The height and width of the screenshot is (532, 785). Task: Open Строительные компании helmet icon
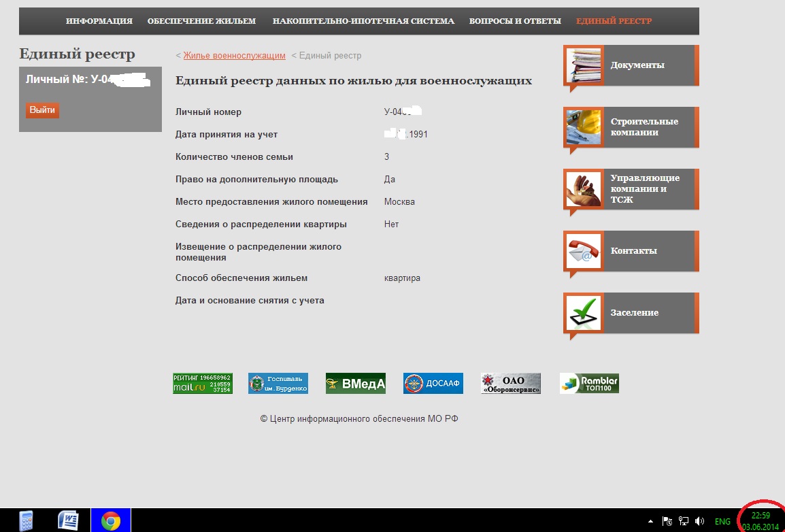584,127
